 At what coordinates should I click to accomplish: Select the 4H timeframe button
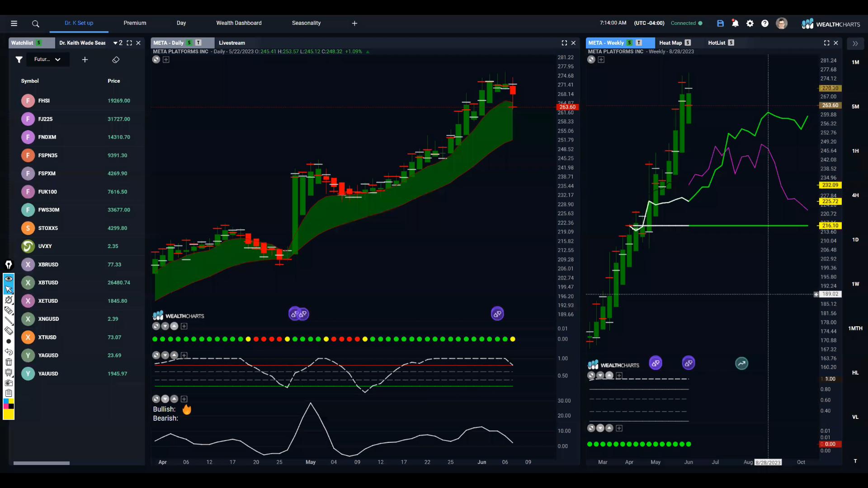855,196
